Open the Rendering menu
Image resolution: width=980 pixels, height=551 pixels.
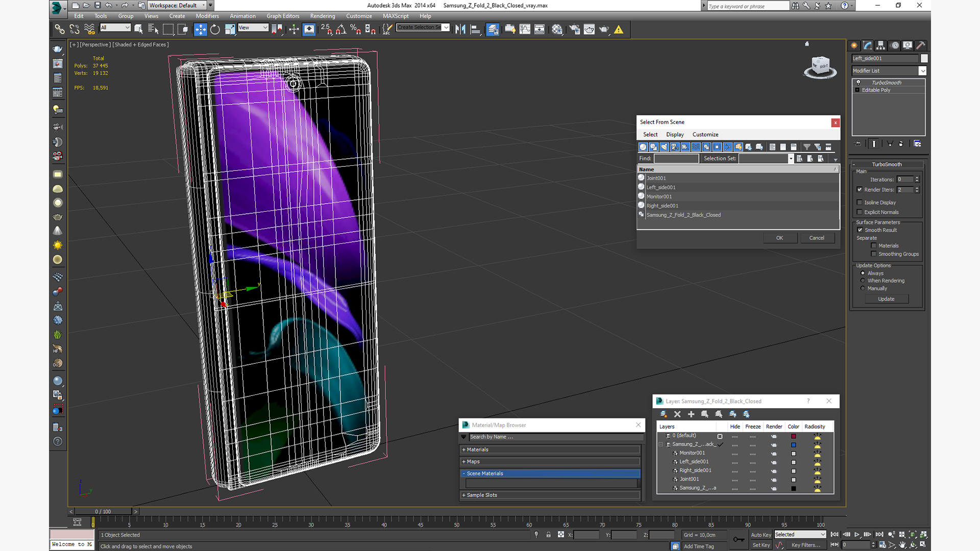pyautogui.click(x=323, y=16)
